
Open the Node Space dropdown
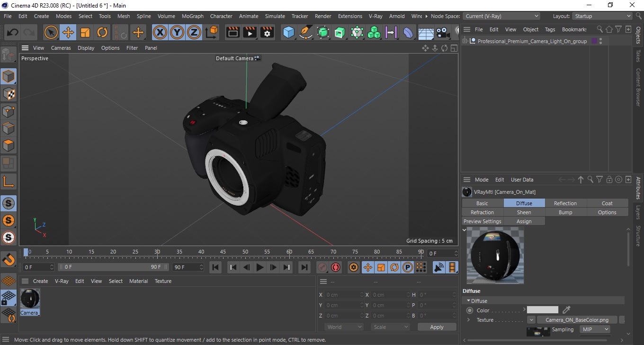point(501,16)
